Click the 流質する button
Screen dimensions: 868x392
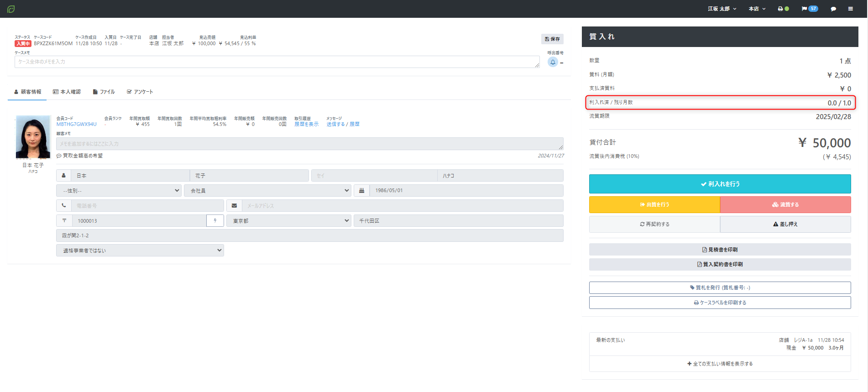tap(785, 204)
